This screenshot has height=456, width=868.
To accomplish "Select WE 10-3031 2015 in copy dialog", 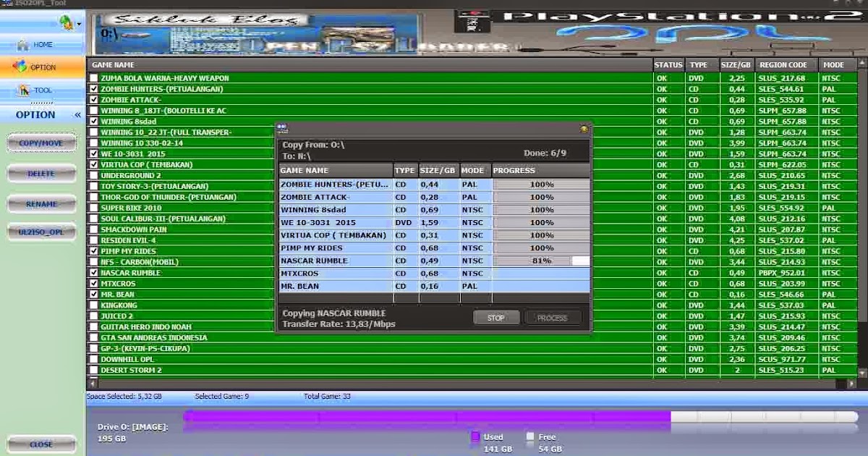I will [x=435, y=222].
